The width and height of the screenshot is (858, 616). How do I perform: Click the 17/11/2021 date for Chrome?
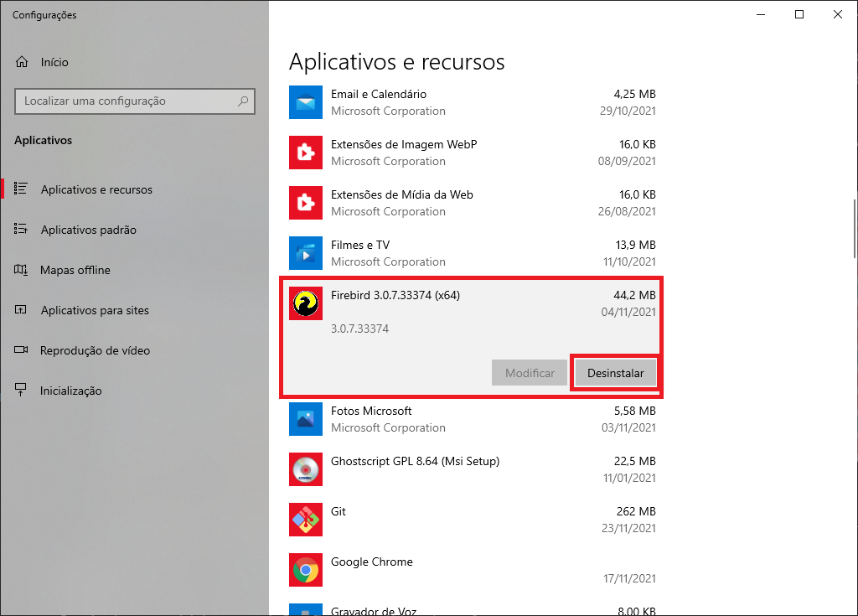pos(629,578)
